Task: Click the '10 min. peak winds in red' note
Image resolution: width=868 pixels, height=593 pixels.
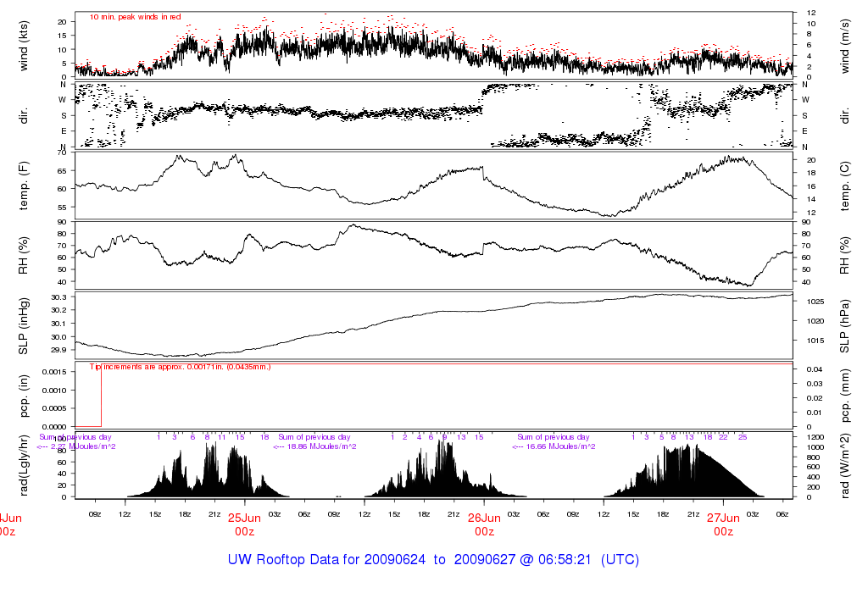Action: [135, 17]
